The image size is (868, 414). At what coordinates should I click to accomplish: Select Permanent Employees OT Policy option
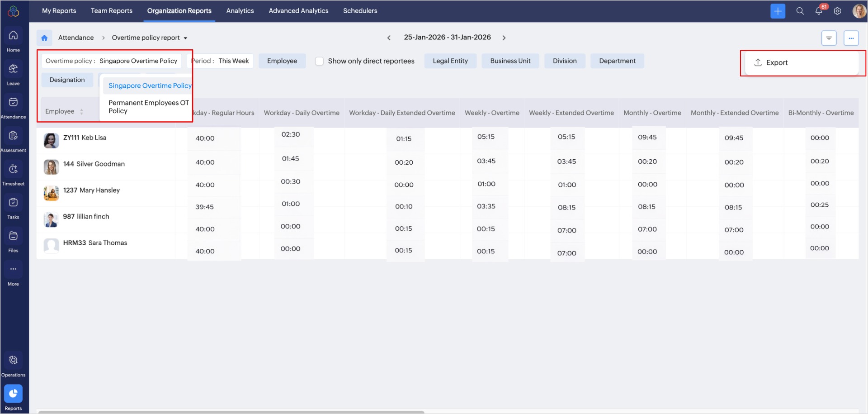tap(148, 107)
